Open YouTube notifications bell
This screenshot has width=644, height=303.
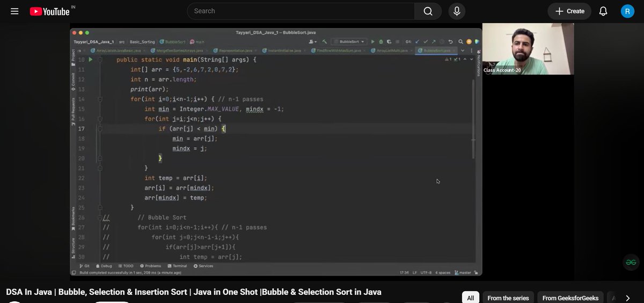tap(603, 11)
